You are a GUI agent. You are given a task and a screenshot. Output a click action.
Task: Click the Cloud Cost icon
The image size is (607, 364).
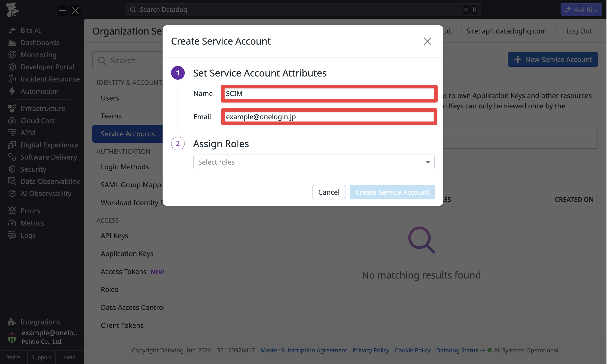click(x=12, y=121)
